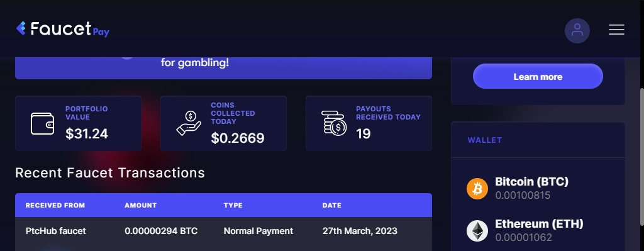
Task: Click the Received From column header
Action: (x=55, y=206)
